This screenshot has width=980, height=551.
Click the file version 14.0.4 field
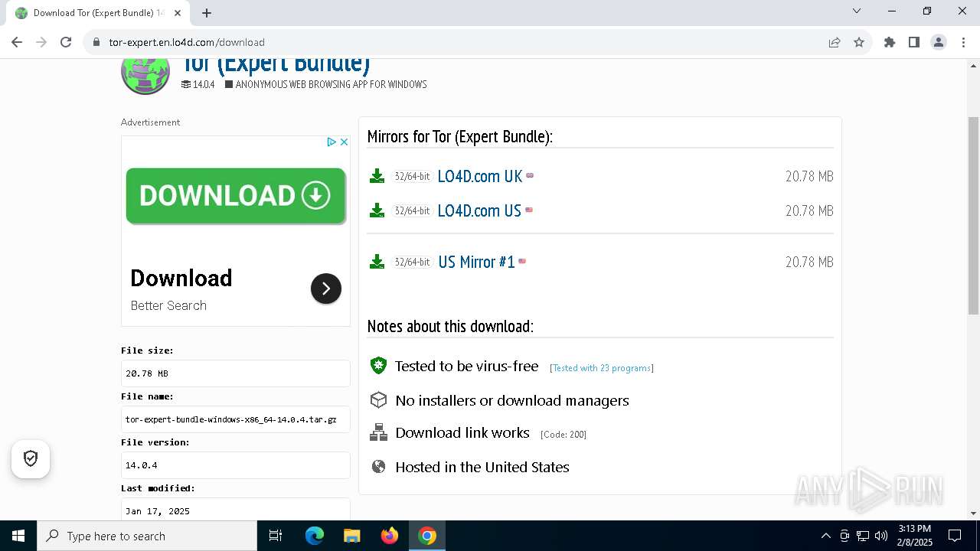tap(236, 465)
